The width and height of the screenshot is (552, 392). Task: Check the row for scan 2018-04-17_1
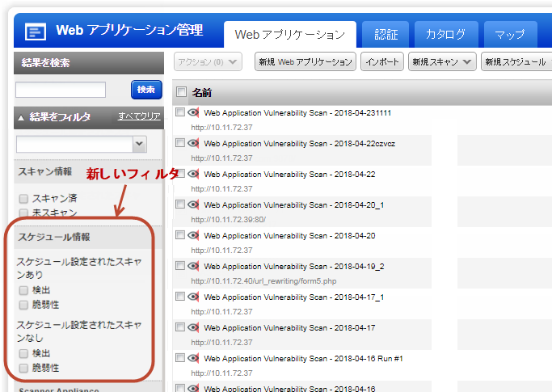pyautogui.click(x=180, y=296)
